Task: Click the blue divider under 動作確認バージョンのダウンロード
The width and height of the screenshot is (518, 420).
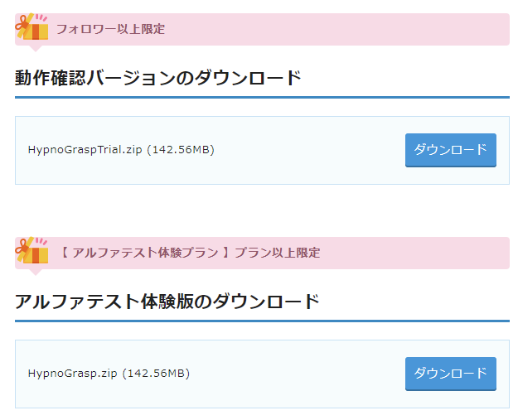Action: [x=262, y=98]
